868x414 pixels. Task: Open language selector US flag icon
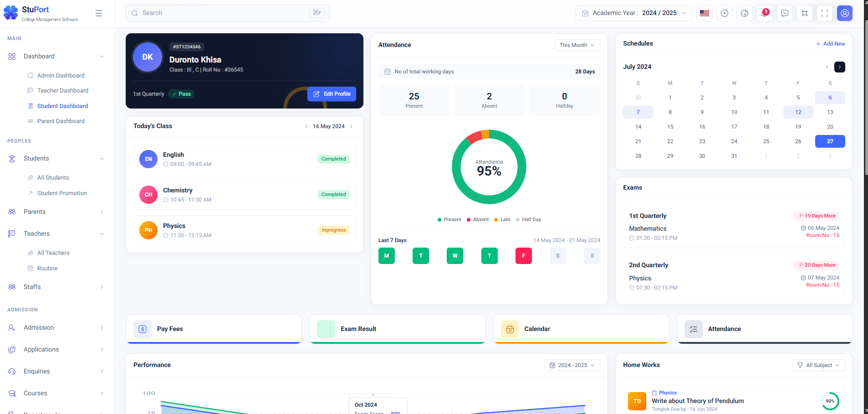(x=705, y=13)
